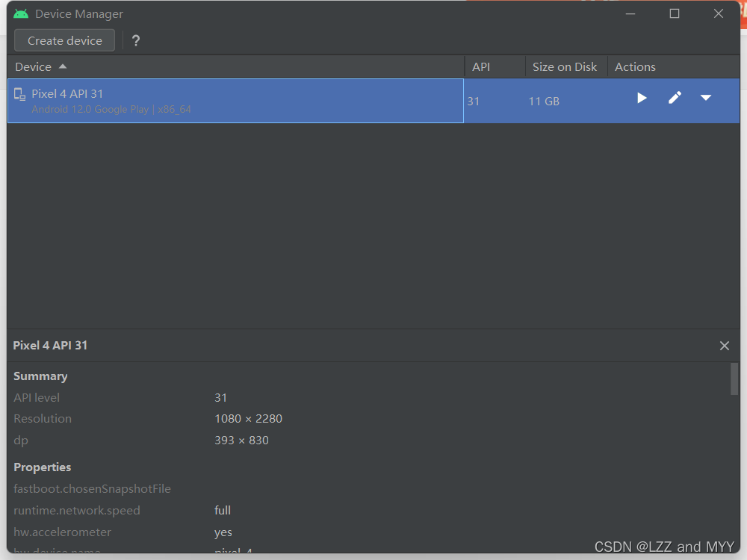Screen dimensions: 747x560
Task: Click the Properties section heading
Action: point(42,467)
